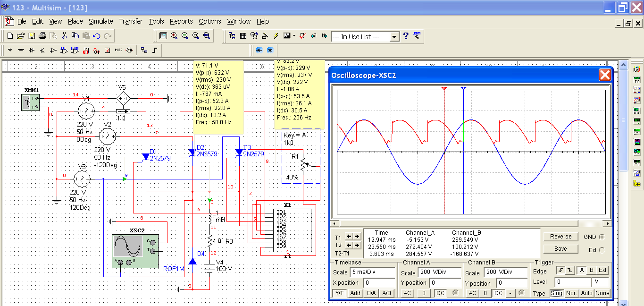Cut selection with the scissors icon

pyautogui.click(x=65, y=36)
